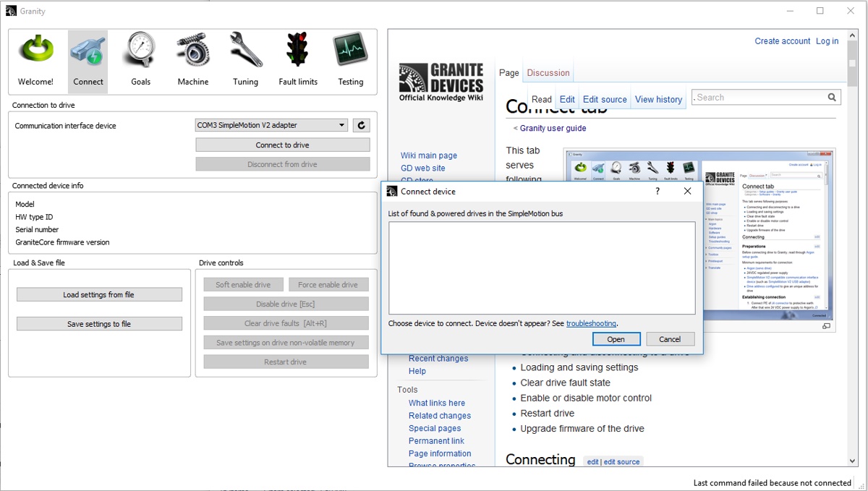Click the Connect to drive button
This screenshot has width=868, height=491.
point(283,143)
